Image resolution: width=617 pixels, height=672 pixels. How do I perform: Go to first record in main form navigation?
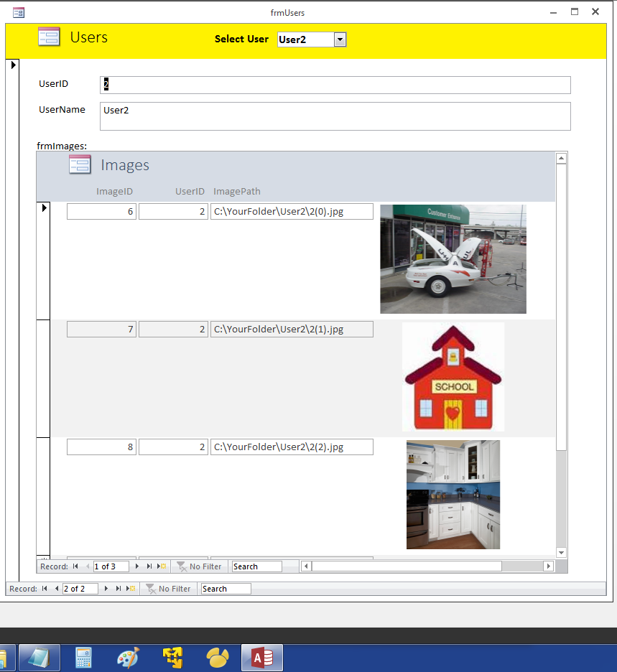pos(45,589)
